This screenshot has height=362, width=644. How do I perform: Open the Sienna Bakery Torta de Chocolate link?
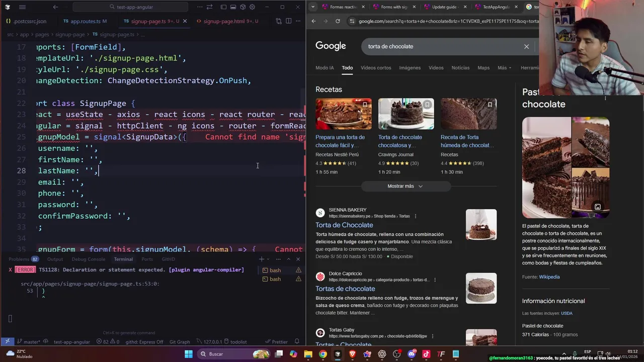[x=344, y=225]
